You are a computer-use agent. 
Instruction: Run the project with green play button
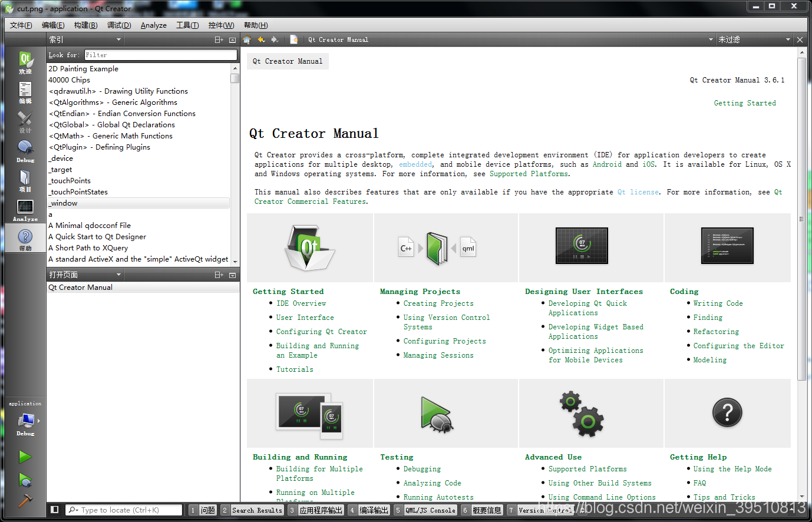coord(25,457)
